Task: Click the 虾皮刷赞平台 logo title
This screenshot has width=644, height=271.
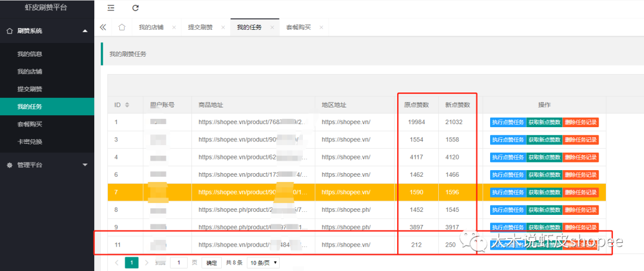Action: (45, 7)
